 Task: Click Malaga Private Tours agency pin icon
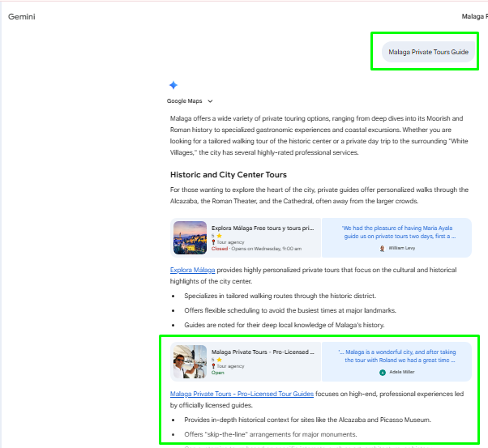pos(213,365)
